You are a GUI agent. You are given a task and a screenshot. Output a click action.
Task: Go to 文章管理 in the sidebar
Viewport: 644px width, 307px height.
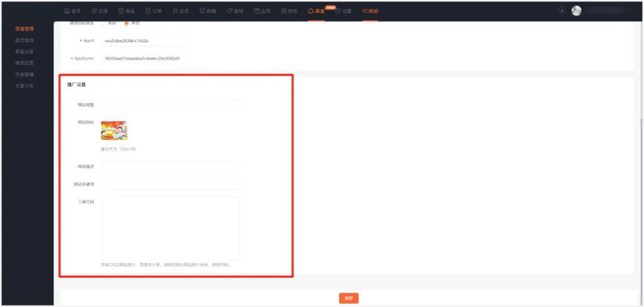point(24,75)
